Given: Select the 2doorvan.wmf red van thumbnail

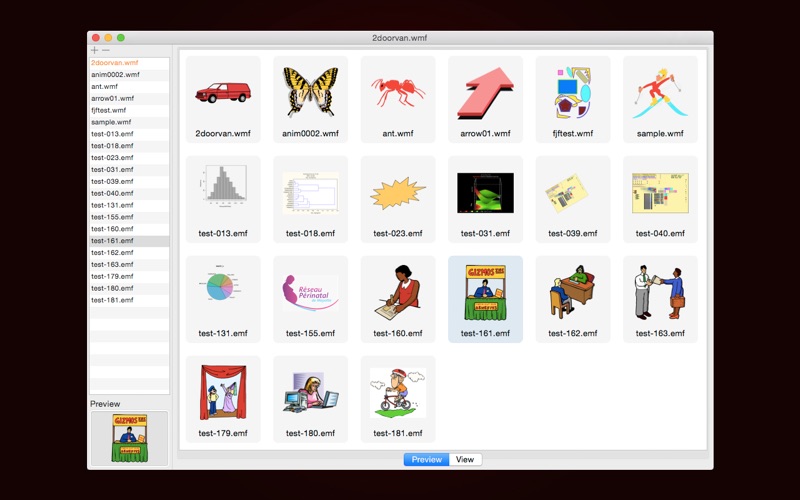Looking at the screenshot, I should [x=223, y=99].
